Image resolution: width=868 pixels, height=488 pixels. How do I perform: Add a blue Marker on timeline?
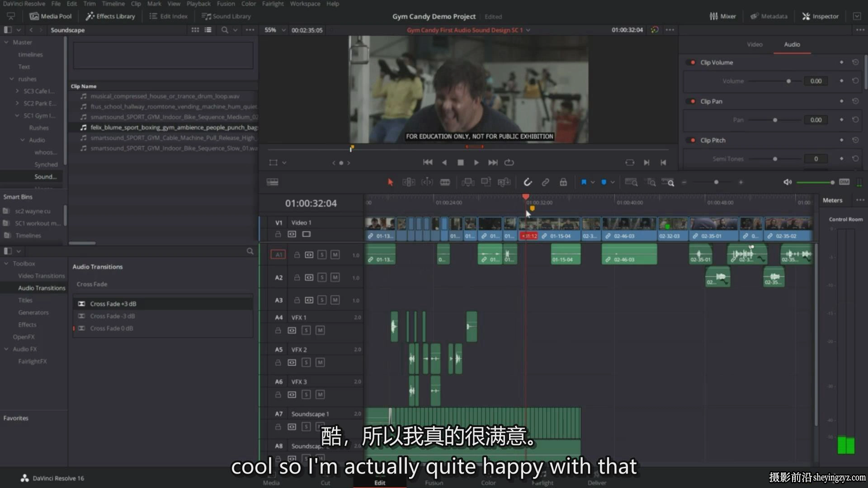coord(604,182)
